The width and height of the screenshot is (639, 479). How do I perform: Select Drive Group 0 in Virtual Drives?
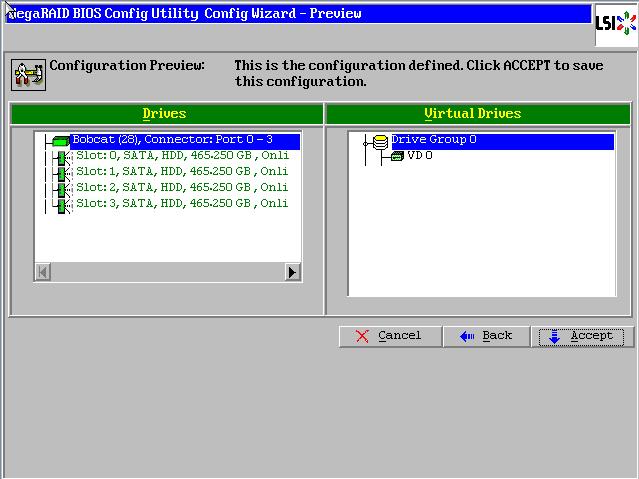433,140
